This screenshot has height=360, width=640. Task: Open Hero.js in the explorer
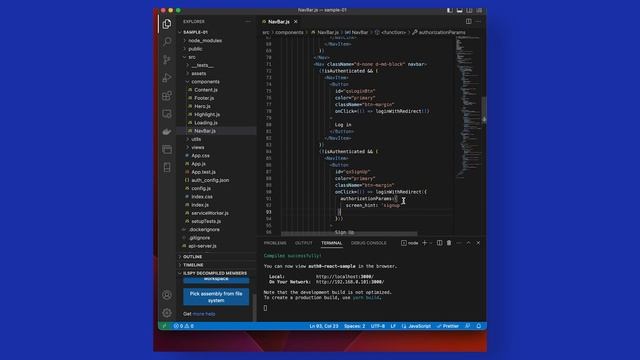(202, 106)
